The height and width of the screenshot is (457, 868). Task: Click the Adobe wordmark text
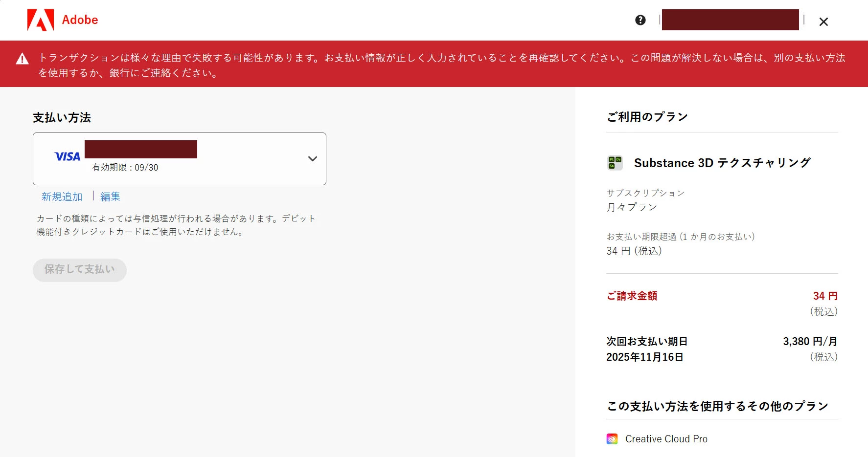tap(80, 20)
